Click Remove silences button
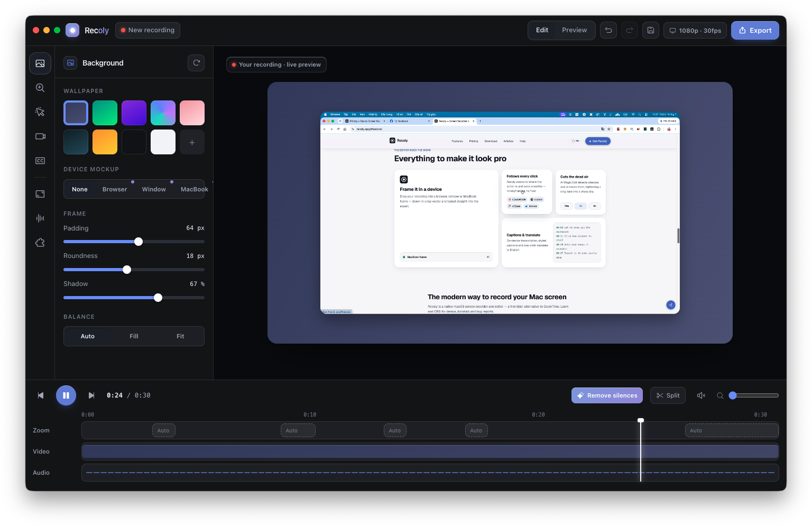812x526 pixels. (607, 395)
